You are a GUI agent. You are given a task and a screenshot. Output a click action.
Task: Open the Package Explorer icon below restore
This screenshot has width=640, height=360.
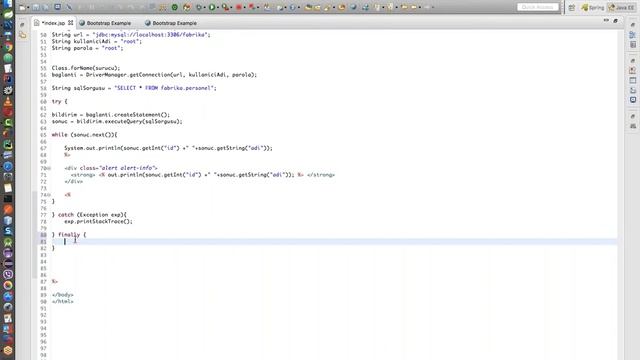click(x=22, y=36)
